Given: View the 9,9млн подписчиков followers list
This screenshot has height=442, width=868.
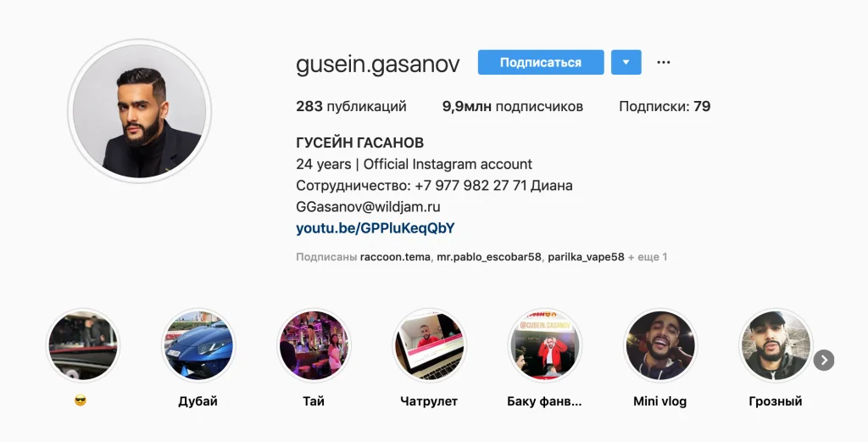Looking at the screenshot, I should [513, 106].
